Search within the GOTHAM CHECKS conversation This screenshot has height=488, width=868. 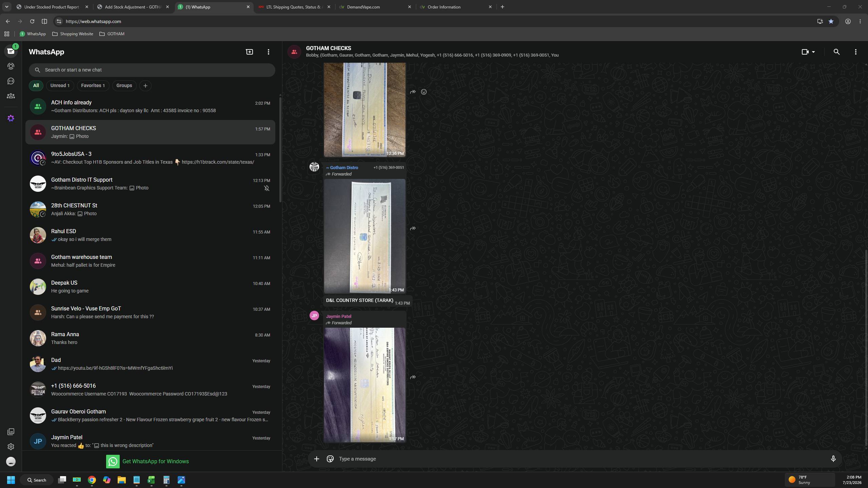coord(836,52)
